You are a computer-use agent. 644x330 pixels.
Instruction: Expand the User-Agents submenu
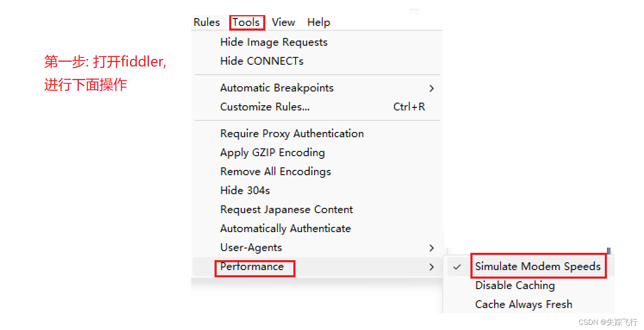[x=317, y=248]
